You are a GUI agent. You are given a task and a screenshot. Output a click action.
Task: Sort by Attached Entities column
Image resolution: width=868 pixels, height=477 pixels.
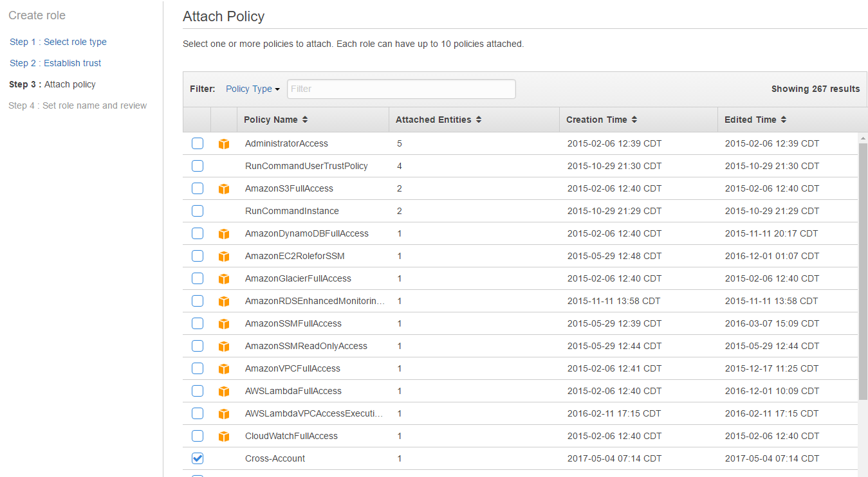tap(438, 120)
